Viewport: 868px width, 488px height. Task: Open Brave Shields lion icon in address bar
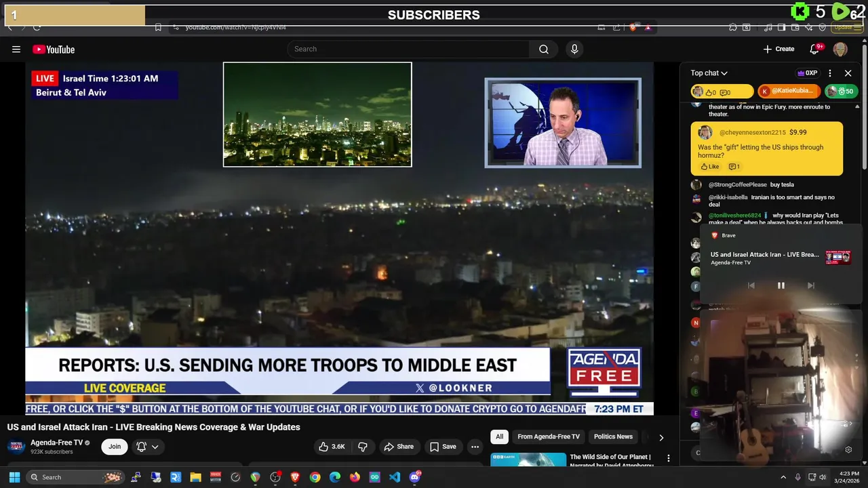(633, 27)
